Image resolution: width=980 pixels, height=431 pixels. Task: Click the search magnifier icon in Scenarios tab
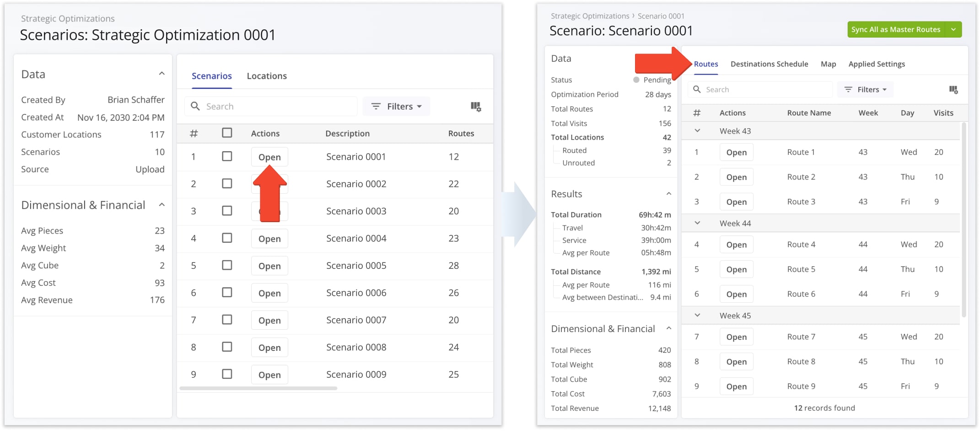pos(195,106)
